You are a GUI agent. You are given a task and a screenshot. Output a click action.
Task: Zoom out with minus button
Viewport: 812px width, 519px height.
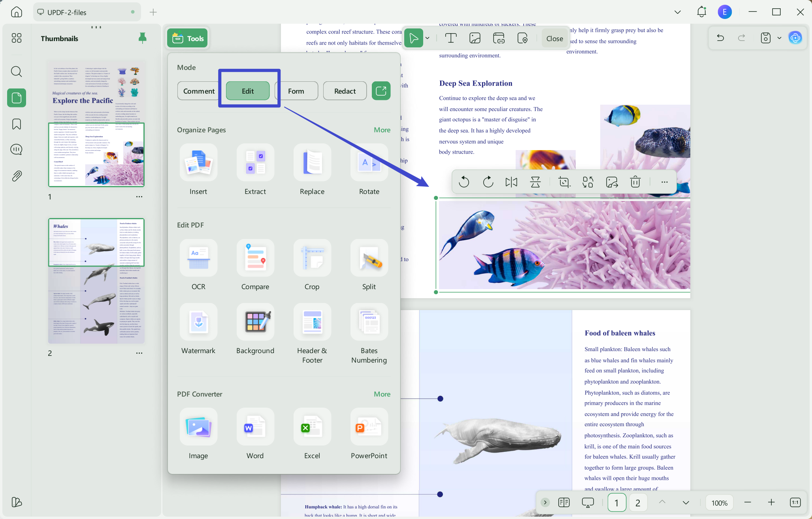[x=747, y=502]
